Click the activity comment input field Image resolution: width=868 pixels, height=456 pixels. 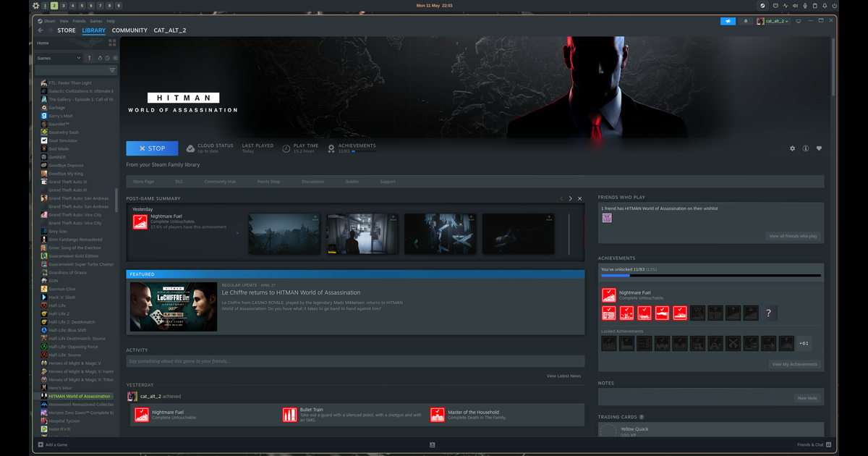pos(355,360)
